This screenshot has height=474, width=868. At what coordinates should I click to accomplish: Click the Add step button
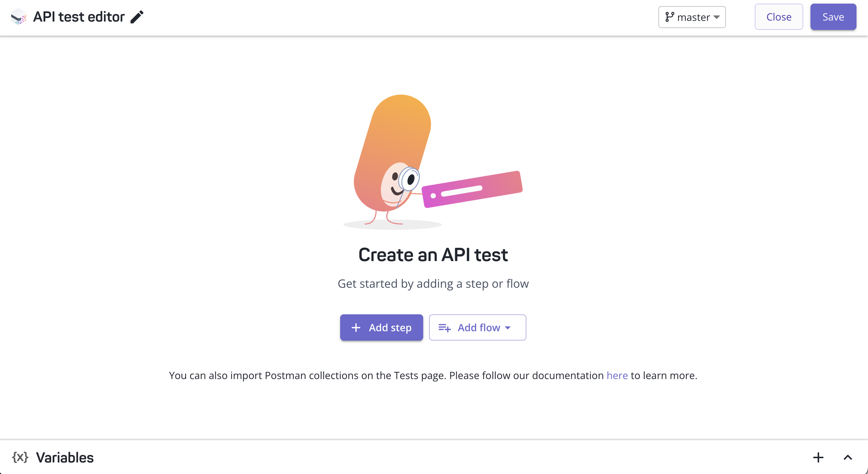pyautogui.click(x=382, y=328)
